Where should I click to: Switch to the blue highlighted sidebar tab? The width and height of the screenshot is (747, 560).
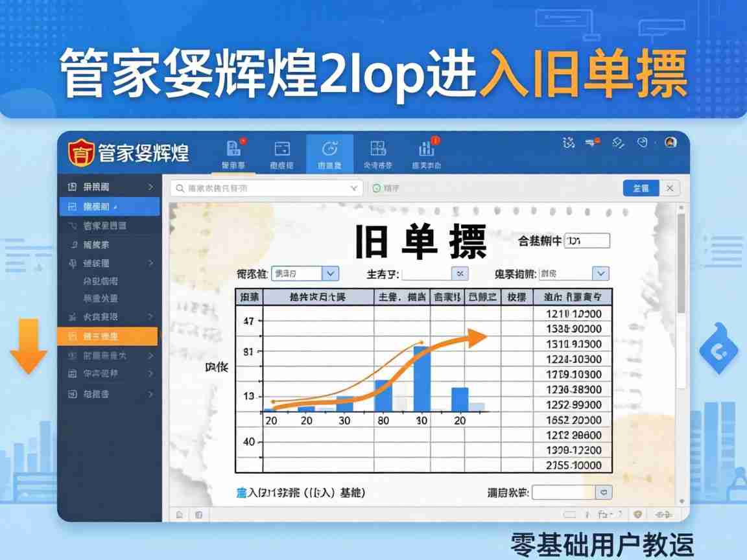pos(109,206)
